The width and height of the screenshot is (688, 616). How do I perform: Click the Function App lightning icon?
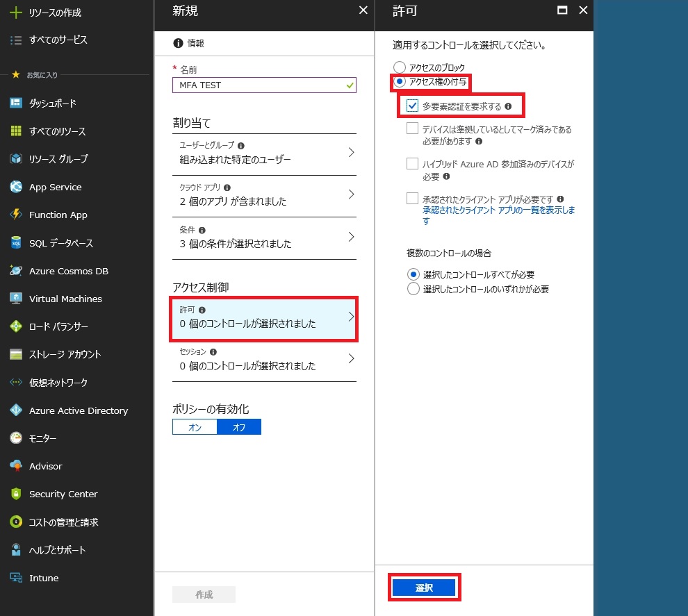tap(16, 215)
